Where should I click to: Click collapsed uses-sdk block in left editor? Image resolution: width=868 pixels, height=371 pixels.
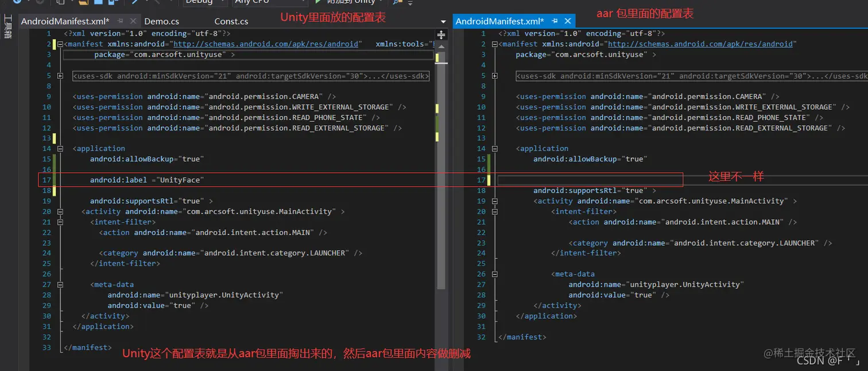tap(251, 76)
